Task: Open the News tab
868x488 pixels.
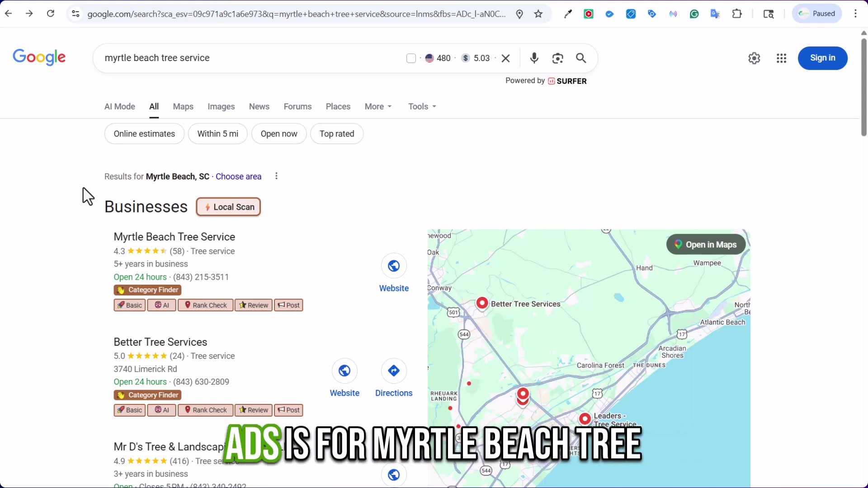Action: (259, 107)
